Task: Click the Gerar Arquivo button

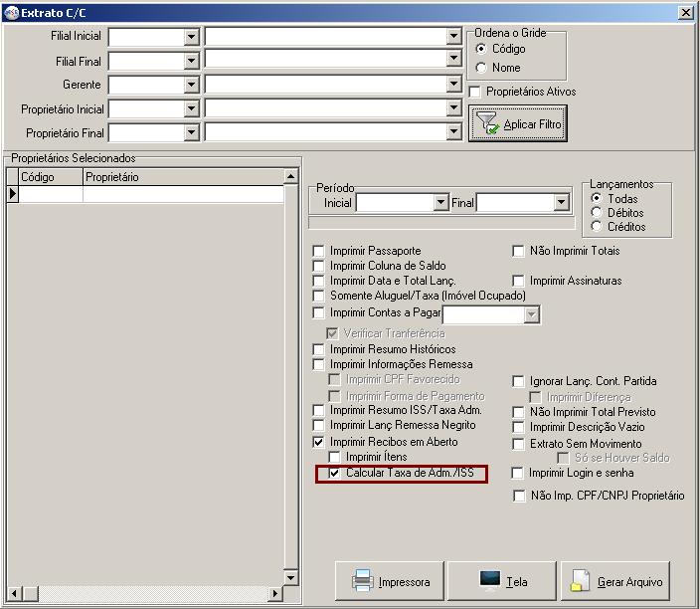Action: pos(615,581)
